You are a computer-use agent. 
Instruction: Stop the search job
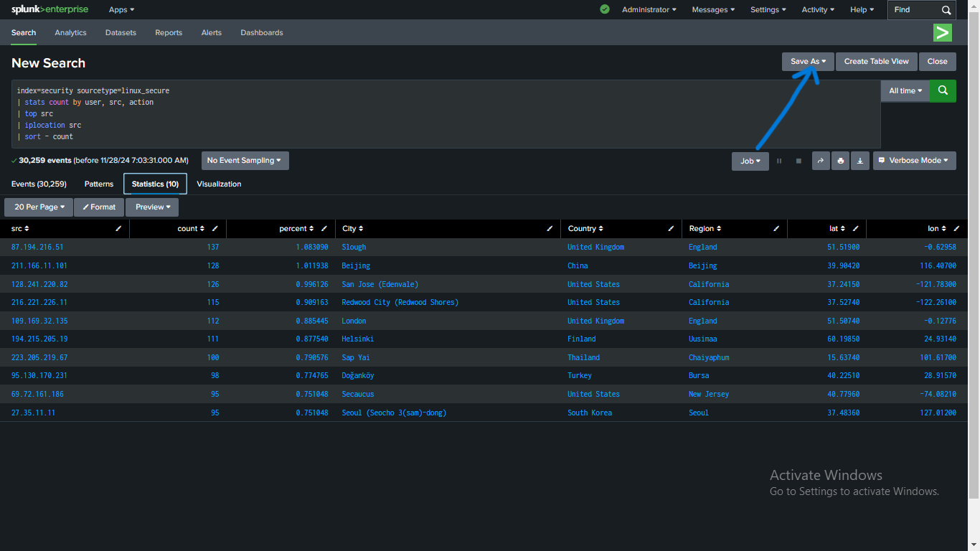pos(798,161)
